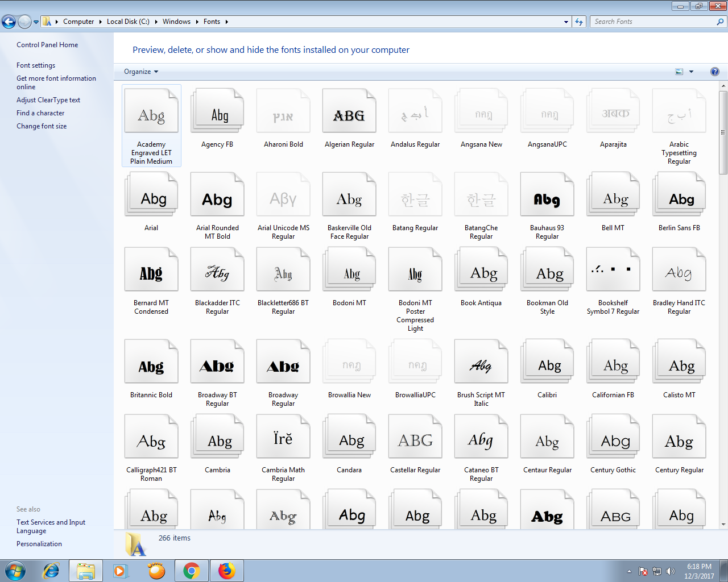Click the Find a character link
This screenshot has width=728, height=582.
(39, 113)
